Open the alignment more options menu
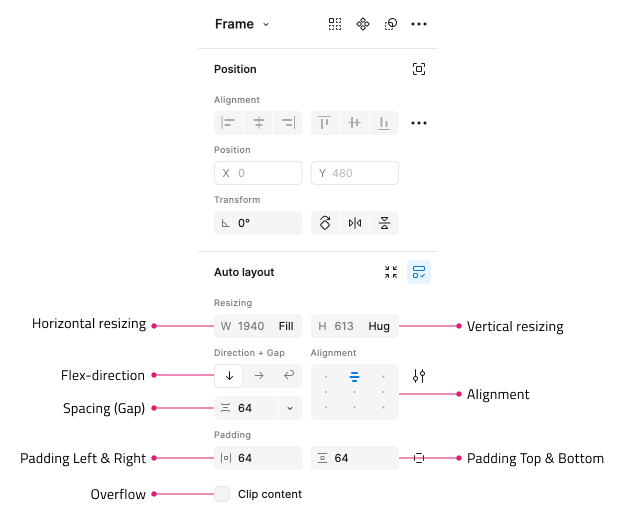The height and width of the screenshot is (519, 625). tap(419, 123)
